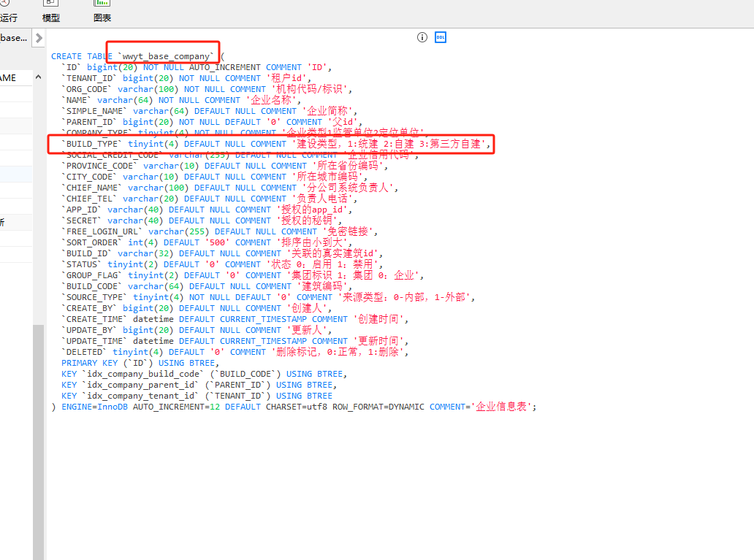
Task: Click the idx_company_tenant_id index name
Action: [141, 396]
